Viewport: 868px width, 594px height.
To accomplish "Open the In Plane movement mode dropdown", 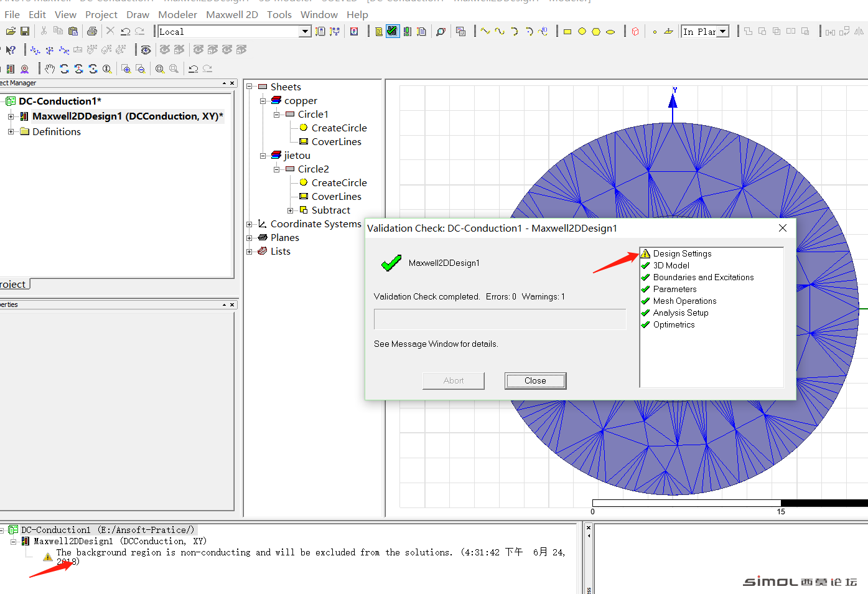I will point(723,31).
